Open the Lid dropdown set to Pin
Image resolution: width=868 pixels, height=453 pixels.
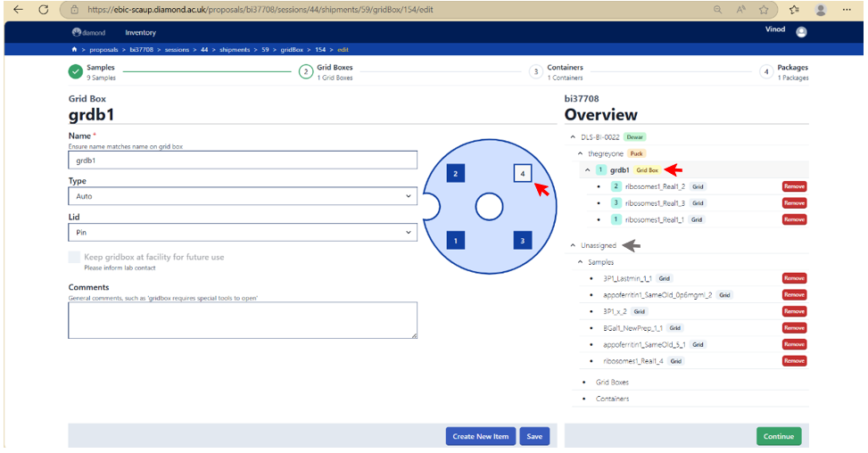[x=243, y=233]
